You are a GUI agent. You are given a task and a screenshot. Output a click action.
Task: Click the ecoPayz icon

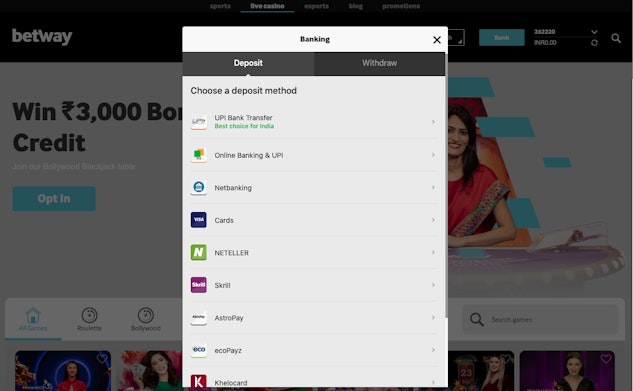click(199, 350)
